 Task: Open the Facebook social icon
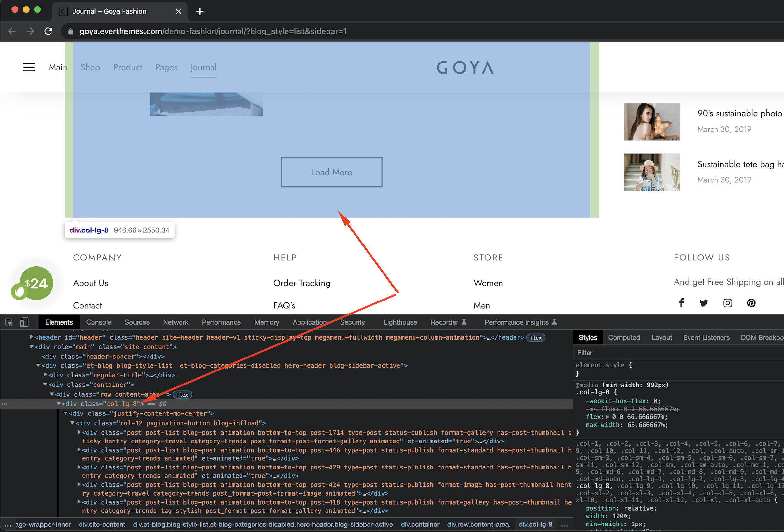(x=681, y=303)
